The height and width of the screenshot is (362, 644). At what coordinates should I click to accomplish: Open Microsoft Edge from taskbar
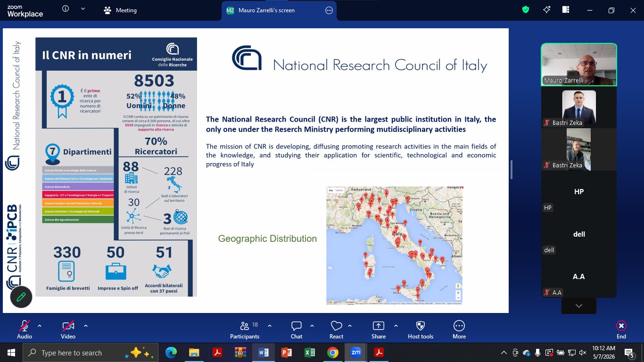(x=171, y=353)
